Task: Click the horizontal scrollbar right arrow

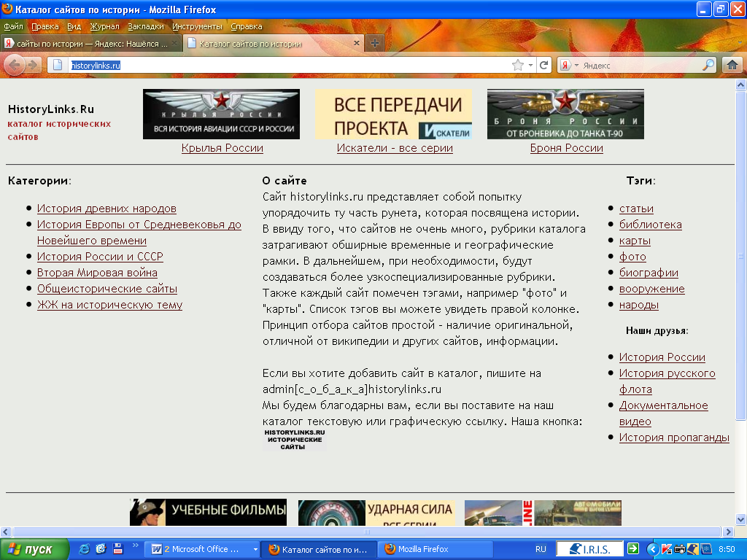Action: (x=727, y=532)
